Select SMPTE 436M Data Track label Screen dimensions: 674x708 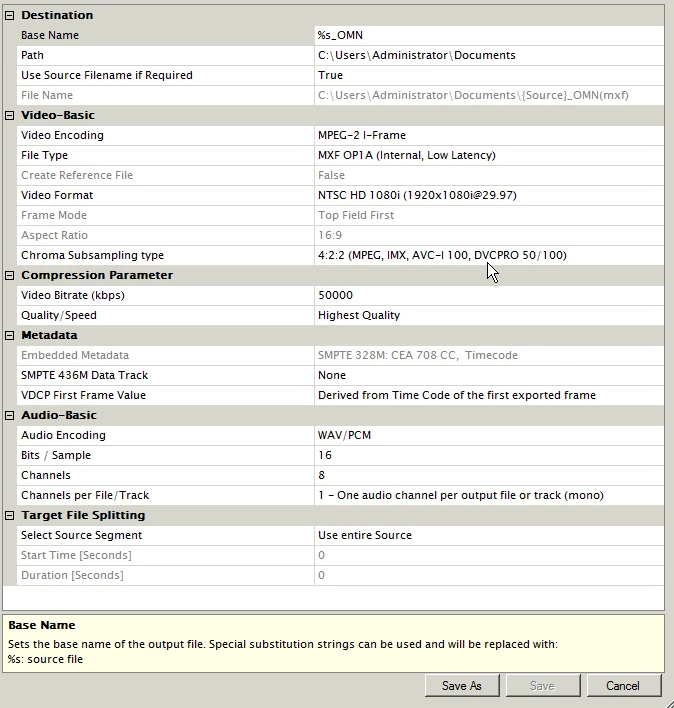click(x=84, y=375)
